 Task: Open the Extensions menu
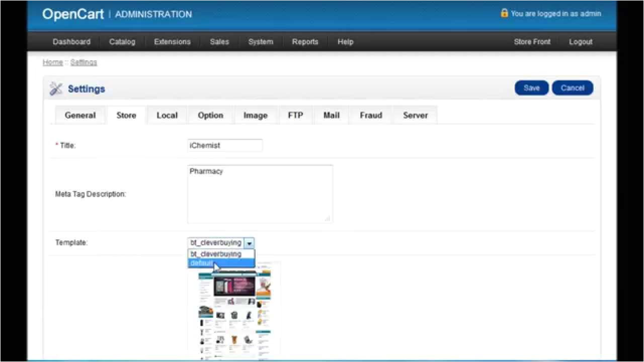click(172, 42)
